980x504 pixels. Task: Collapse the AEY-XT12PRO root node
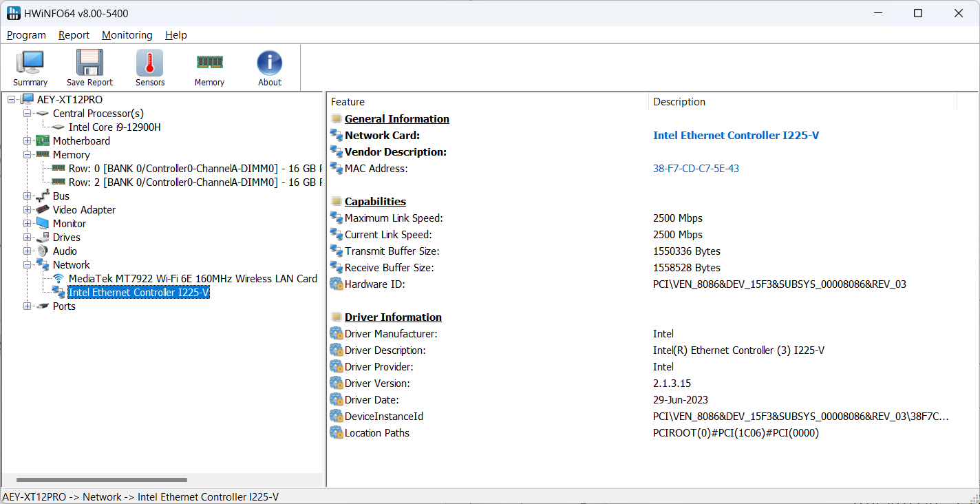pyautogui.click(x=11, y=100)
